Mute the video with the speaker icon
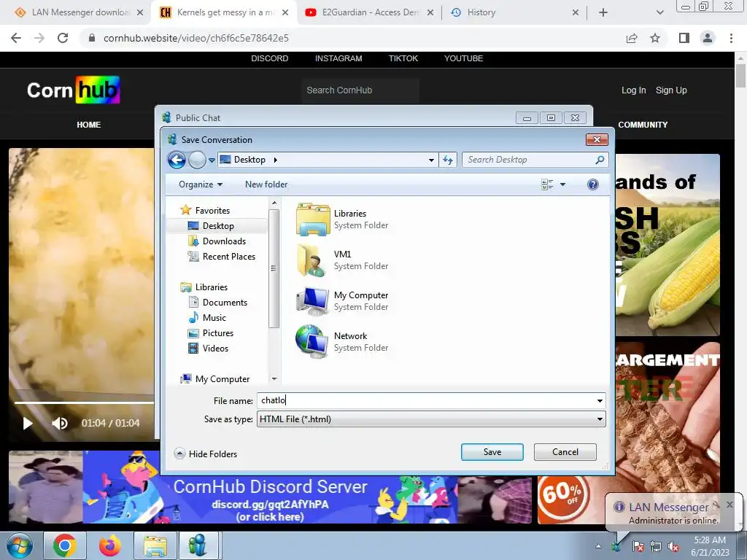This screenshot has height=560, width=747. click(x=60, y=424)
